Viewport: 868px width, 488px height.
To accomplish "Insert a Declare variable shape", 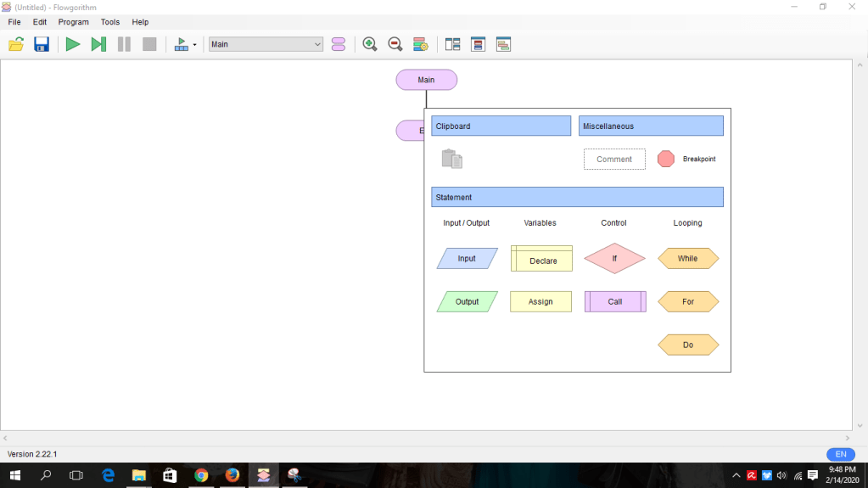I will (541, 259).
